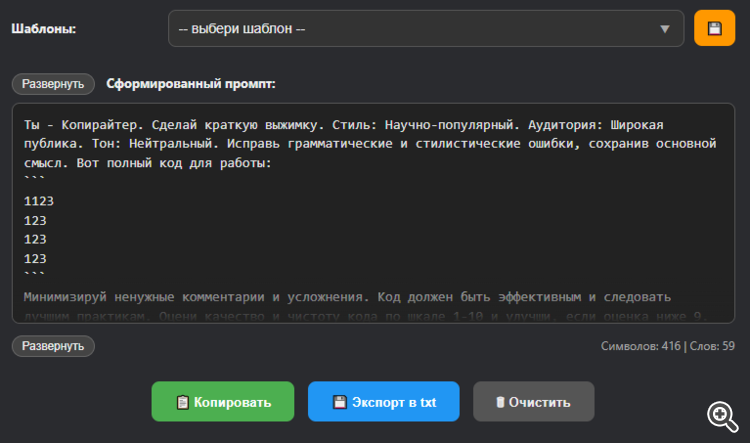This screenshot has width=750, height=443.
Task: Copy the prompt with Копировать
Action: click(x=223, y=402)
